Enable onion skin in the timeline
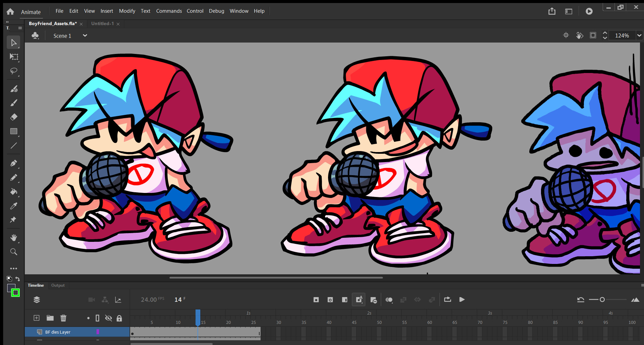The height and width of the screenshot is (345, 644). point(389,299)
